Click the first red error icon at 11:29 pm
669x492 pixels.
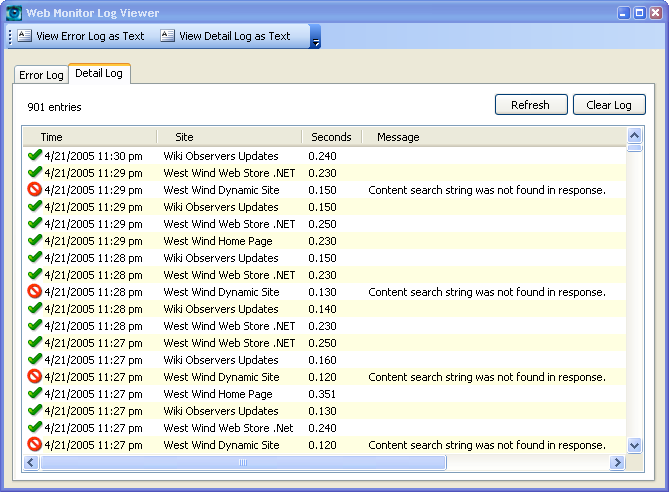click(35, 190)
